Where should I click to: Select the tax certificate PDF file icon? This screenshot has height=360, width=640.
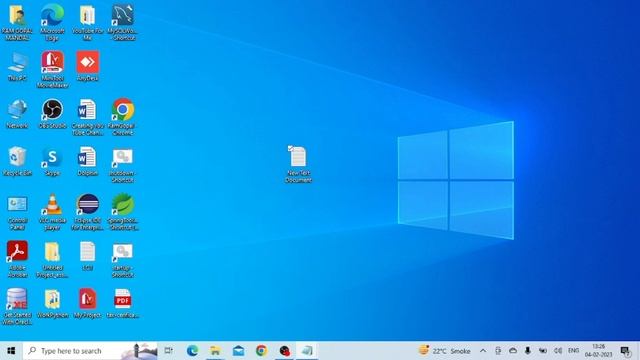[x=122, y=303]
